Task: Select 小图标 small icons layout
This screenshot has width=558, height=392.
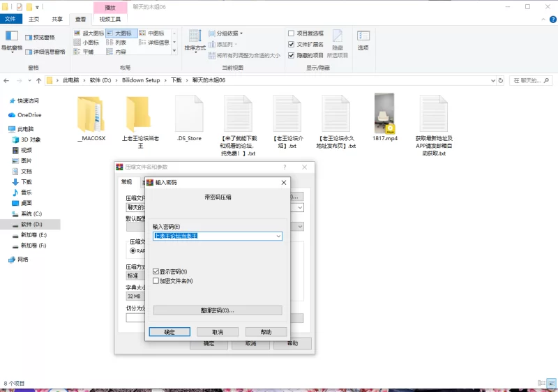Action: (x=86, y=43)
